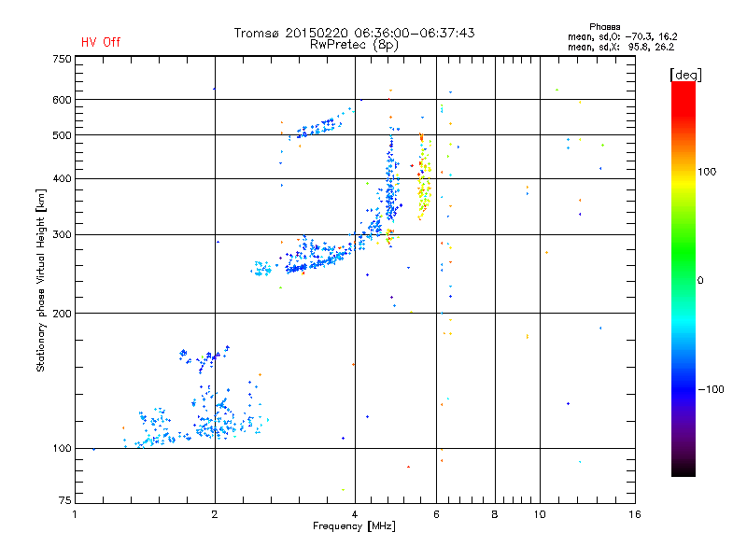Viewport: 747px width, 560px height.
Task: Click the y-axis '200' tick label
Action: tap(62, 314)
